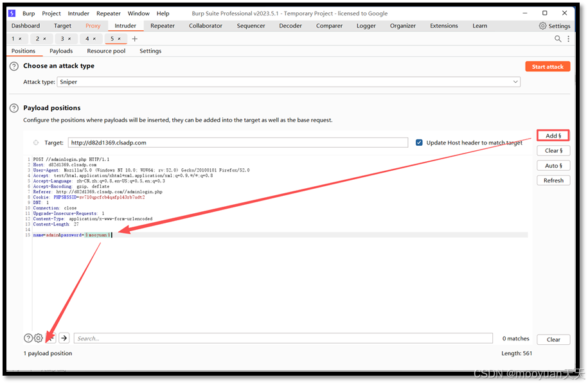Open help for Payload positions
This screenshot has height=384, width=588.
tap(14, 109)
